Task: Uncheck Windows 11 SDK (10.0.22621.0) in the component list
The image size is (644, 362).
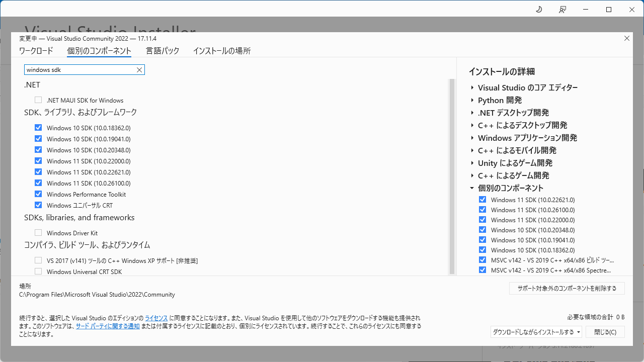Action: click(x=38, y=172)
